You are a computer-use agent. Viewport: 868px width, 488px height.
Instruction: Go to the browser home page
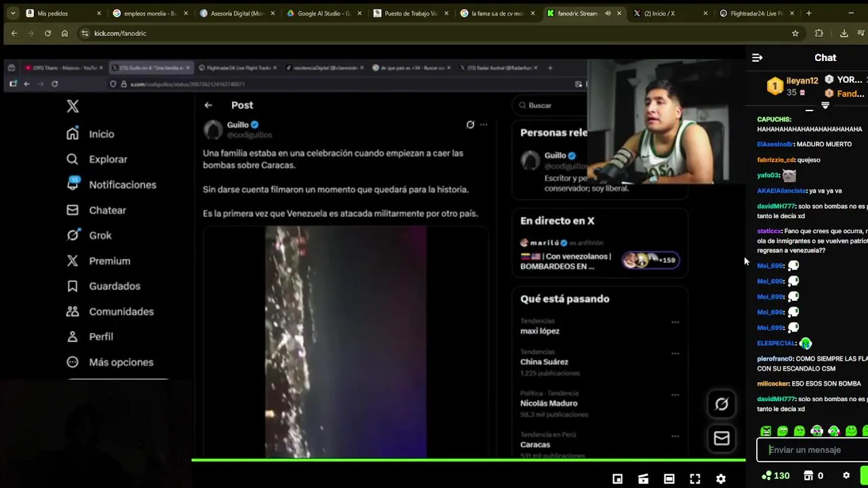click(x=64, y=33)
